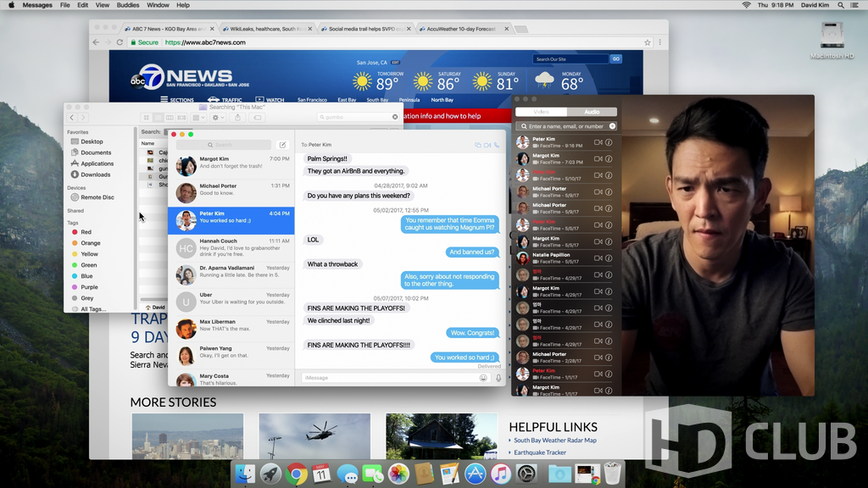
Task: Open the emoji picker in iMessage field
Action: pyautogui.click(x=483, y=378)
